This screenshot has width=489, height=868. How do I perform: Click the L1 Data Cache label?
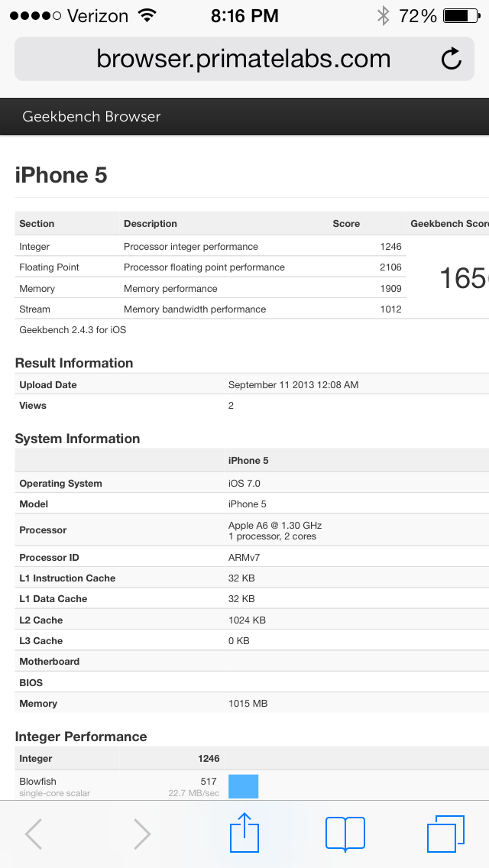pyautogui.click(x=53, y=598)
